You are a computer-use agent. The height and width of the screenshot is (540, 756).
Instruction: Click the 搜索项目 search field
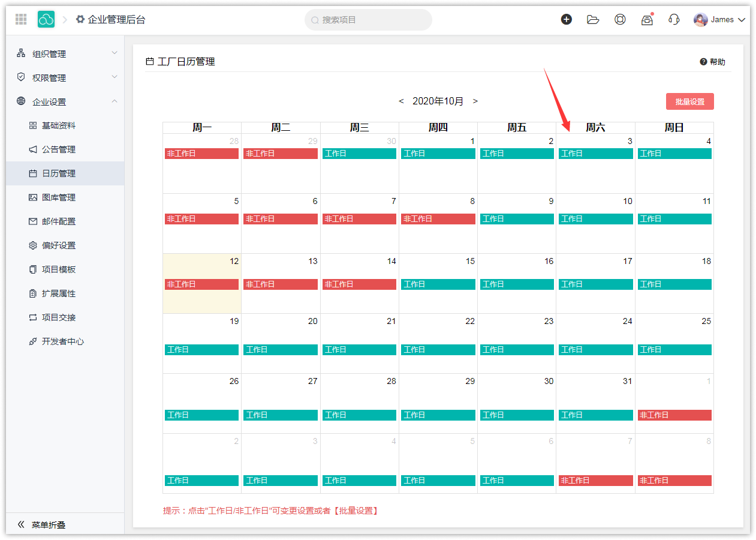pos(368,20)
